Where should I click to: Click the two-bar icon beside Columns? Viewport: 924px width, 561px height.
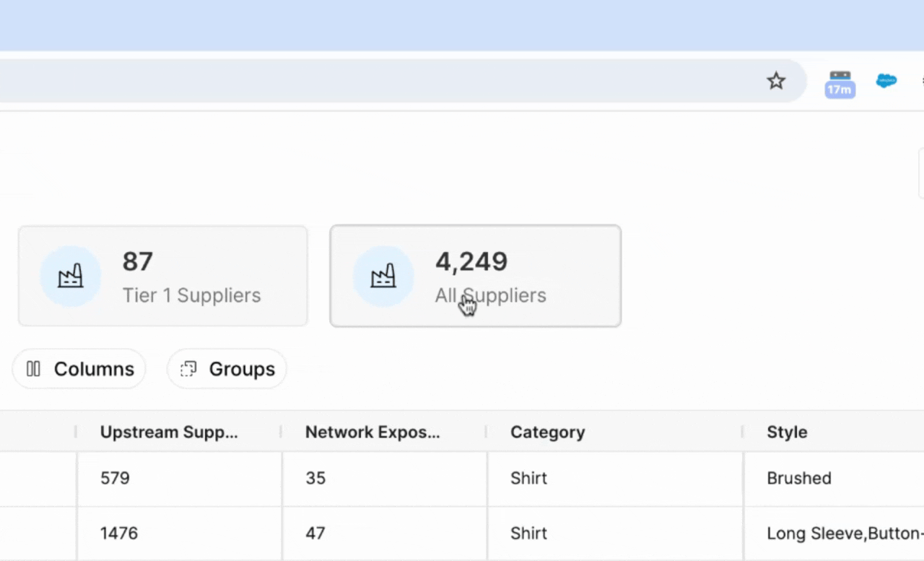click(x=33, y=369)
